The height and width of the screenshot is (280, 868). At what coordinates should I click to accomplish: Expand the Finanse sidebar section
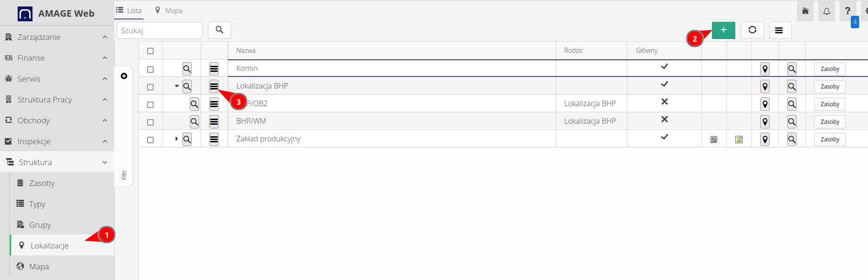coord(56,58)
